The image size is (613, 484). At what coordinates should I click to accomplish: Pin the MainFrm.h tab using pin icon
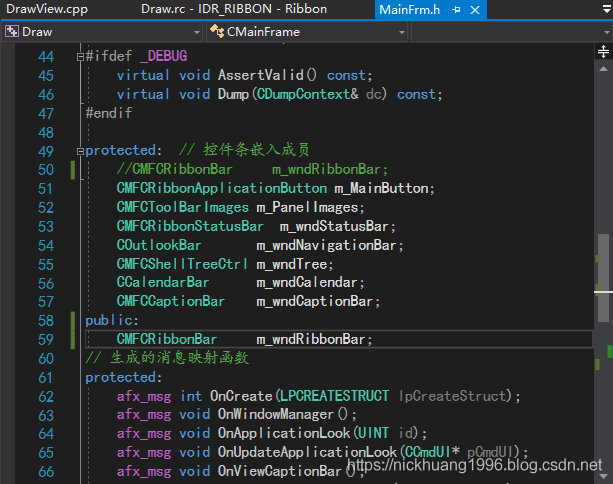pyautogui.click(x=456, y=10)
